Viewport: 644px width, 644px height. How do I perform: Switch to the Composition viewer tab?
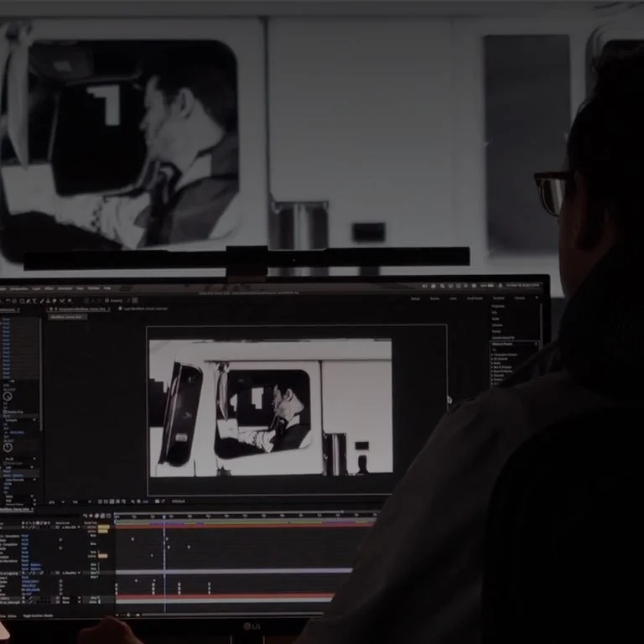[79, 309]
